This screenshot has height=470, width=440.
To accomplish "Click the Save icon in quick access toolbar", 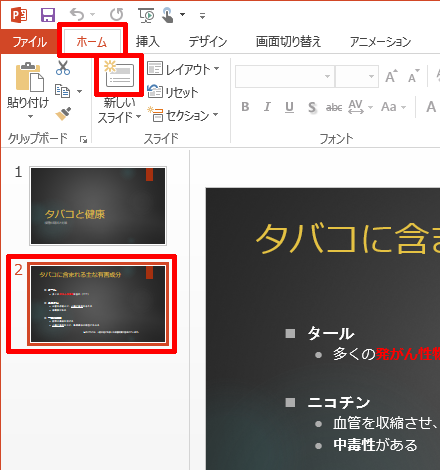I will pos(48,15).
